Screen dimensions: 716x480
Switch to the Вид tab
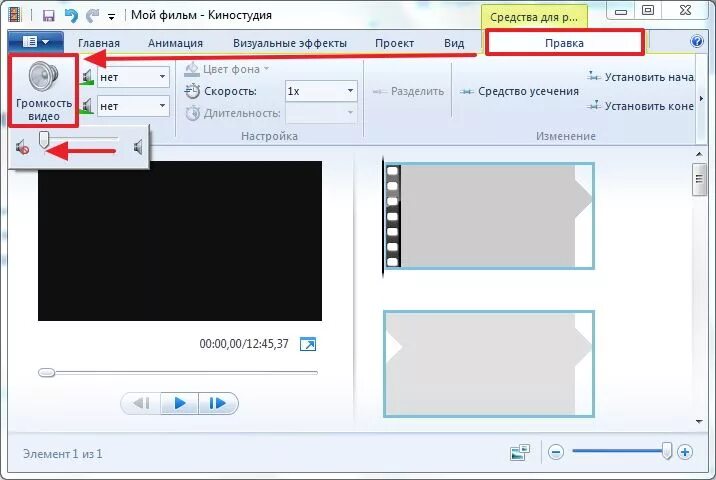coord(454,43)
